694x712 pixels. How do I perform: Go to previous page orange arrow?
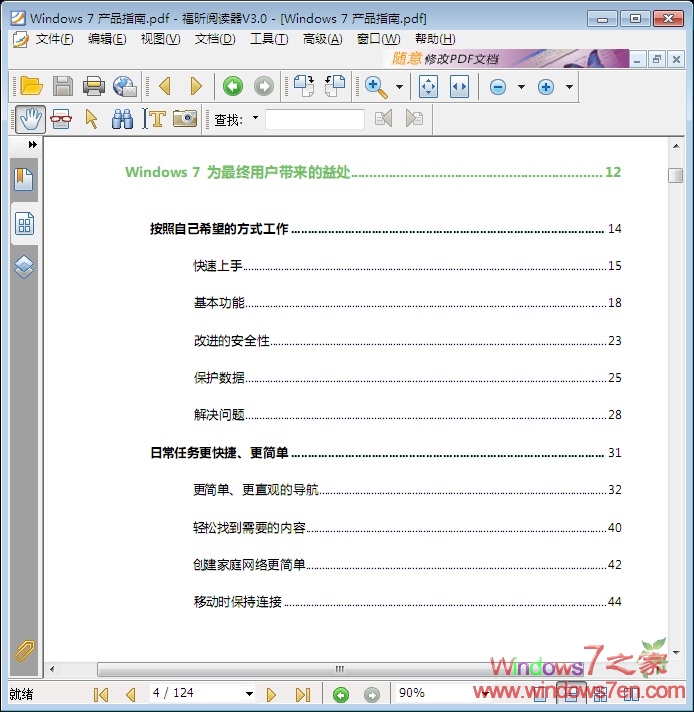[x=165, y=86]
